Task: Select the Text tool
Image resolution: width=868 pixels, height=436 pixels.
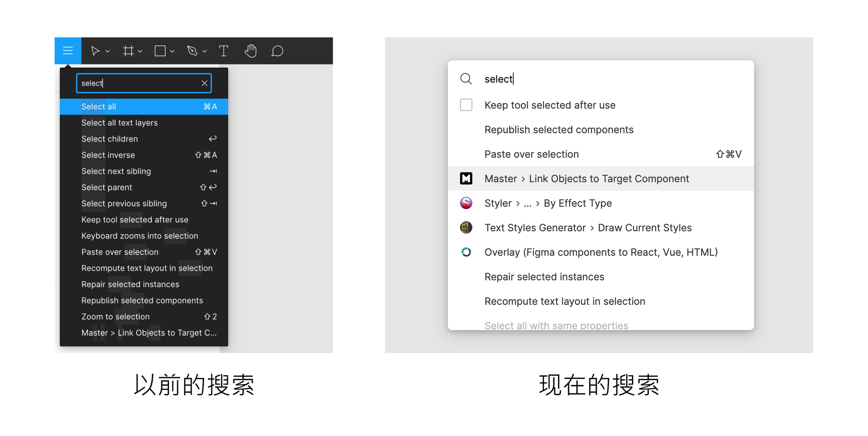Action: tap(224, 51)
